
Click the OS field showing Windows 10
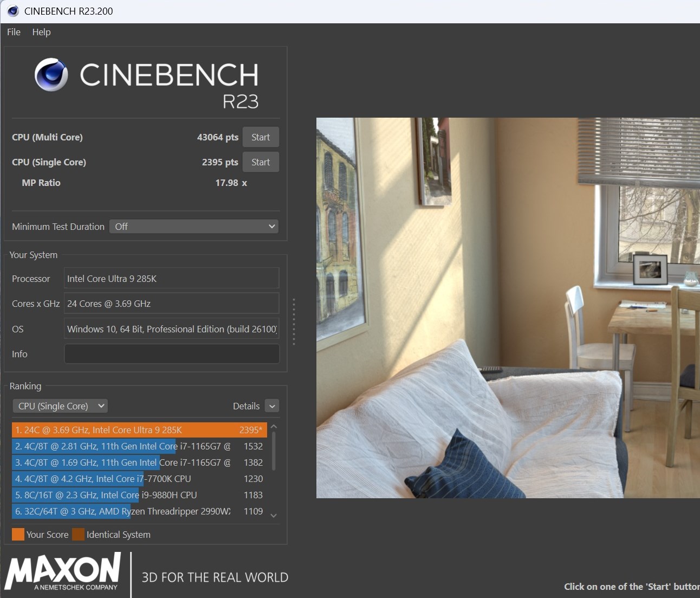[x=172, y=329]
